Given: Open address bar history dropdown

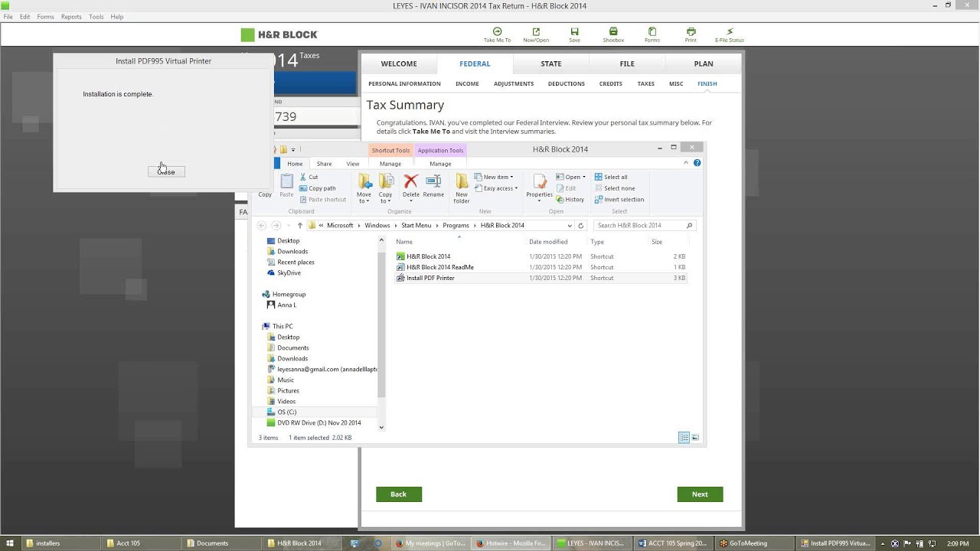Looking at the screenshot, I should point(570,226).
